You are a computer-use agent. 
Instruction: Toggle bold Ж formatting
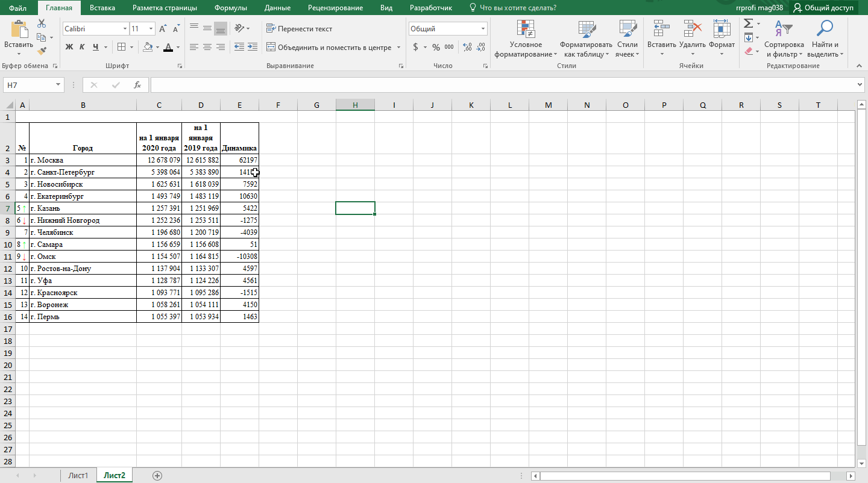(x=69, y=47)
